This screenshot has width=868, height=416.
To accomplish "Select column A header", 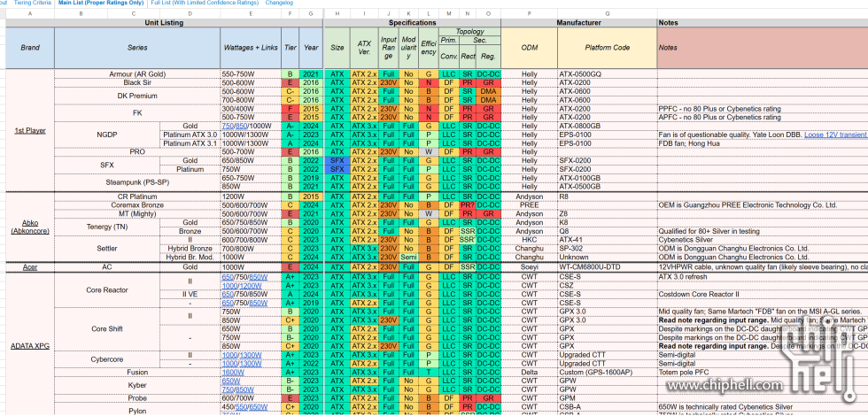I will point(30,13).
